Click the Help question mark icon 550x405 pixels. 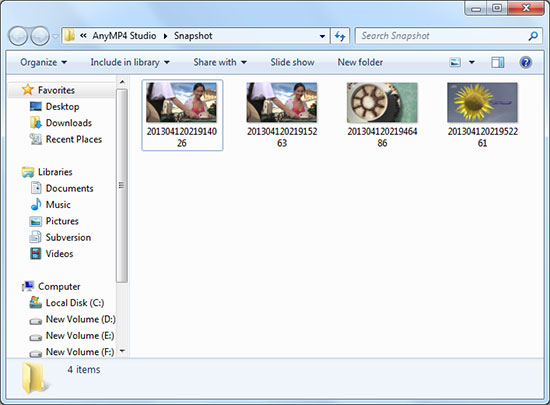click(525, 62)
